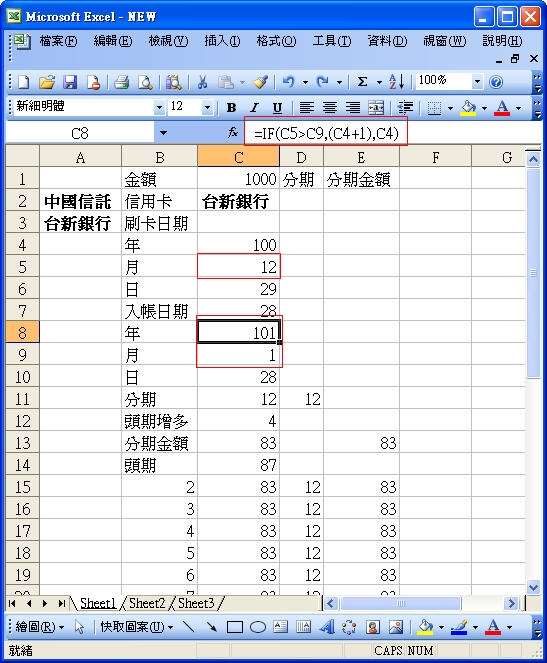Open the AutoSum functions dropdown arrow

(379, 82)
